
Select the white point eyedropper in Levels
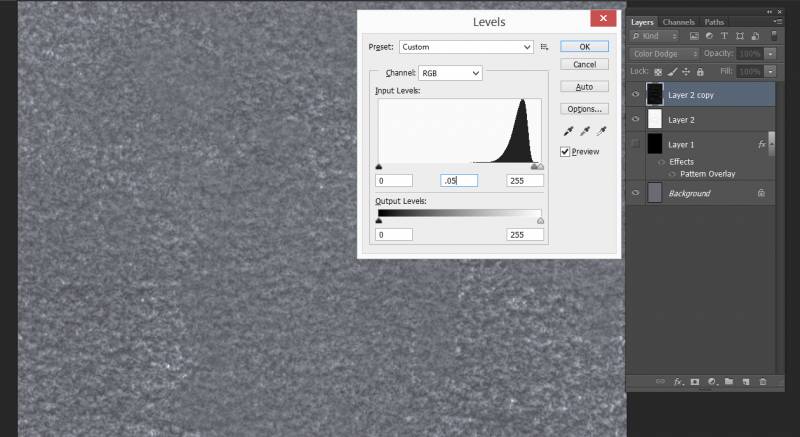(602, 131)
